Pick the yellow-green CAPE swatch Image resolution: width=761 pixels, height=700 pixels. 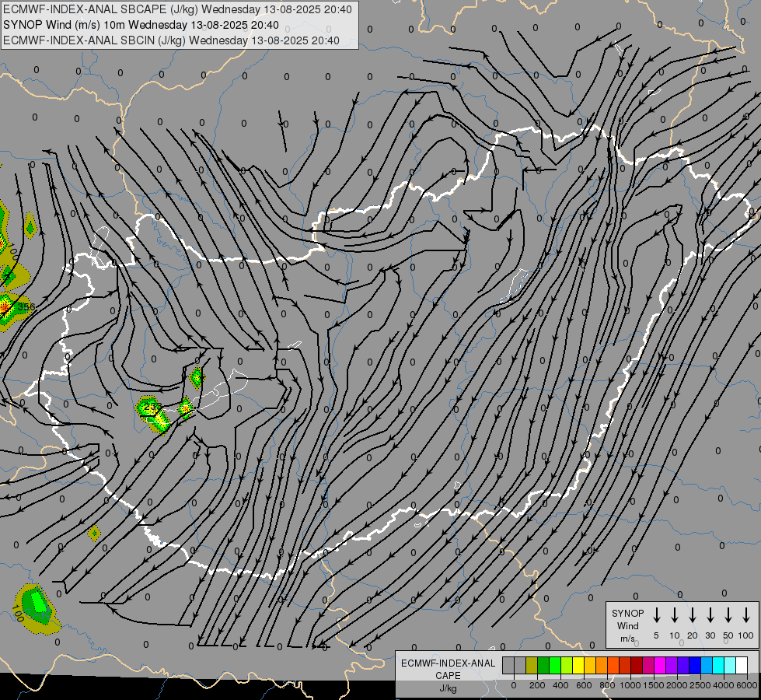(x=567, y=665)
